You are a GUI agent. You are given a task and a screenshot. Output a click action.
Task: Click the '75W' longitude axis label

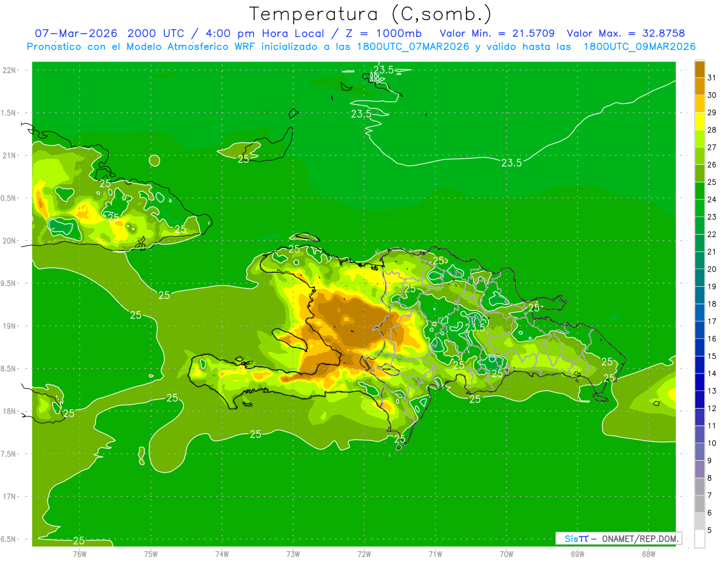(x=150, y=554)
